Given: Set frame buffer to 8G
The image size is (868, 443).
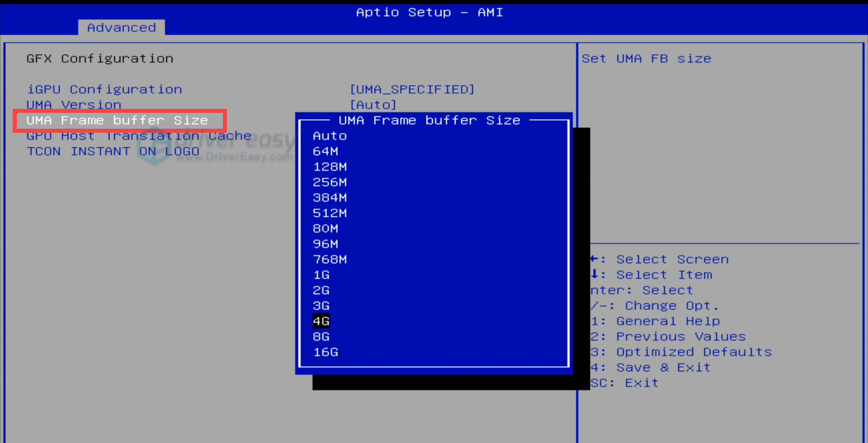Looking at the screenshot, I should [321, 336].
